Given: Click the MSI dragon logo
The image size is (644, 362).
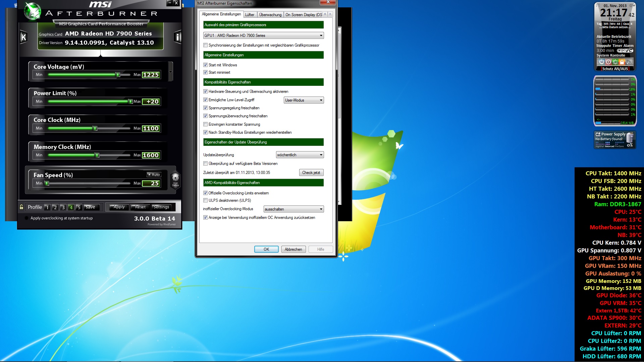Looking at the screenshot, I should pyautogui.click(x=33, y=10).
